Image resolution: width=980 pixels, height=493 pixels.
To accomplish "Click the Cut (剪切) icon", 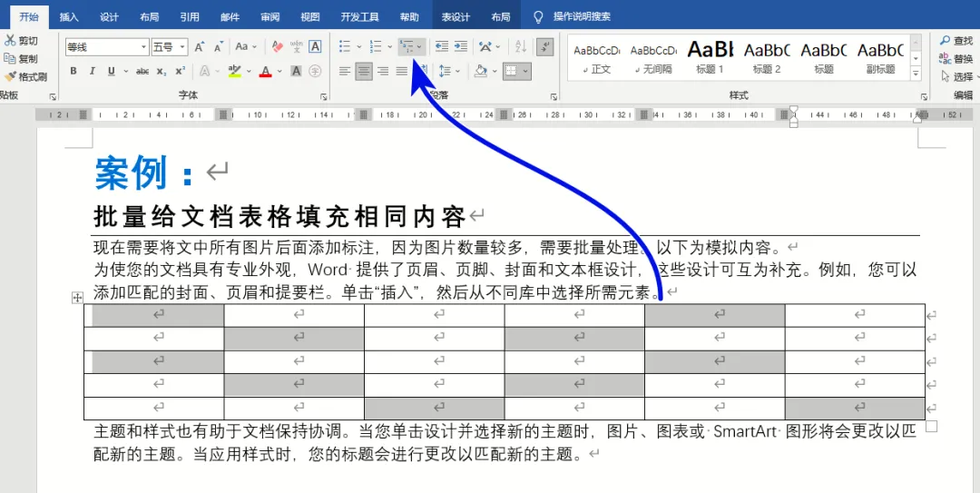I will click(x=10, y=41).
